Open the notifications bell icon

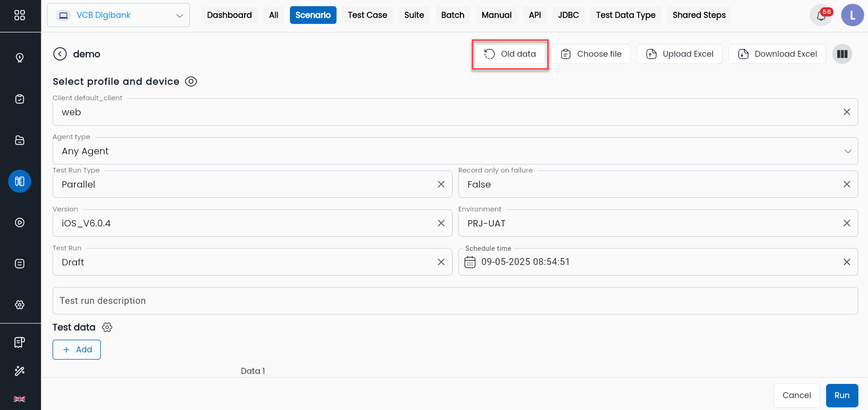coord(821,16)
